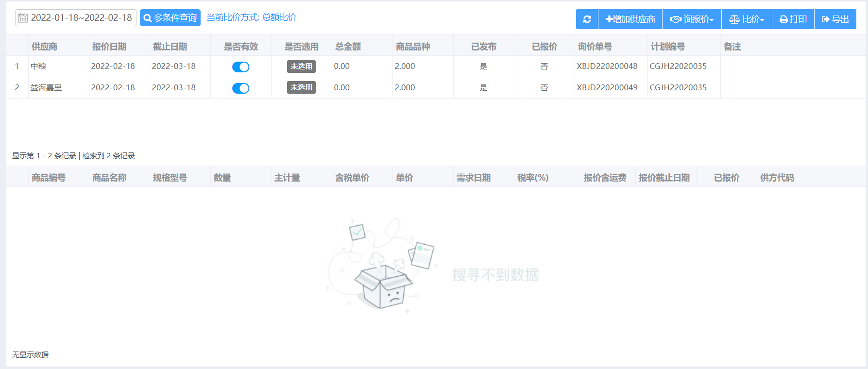Click 增加供应商 button

tap(630, 19)
